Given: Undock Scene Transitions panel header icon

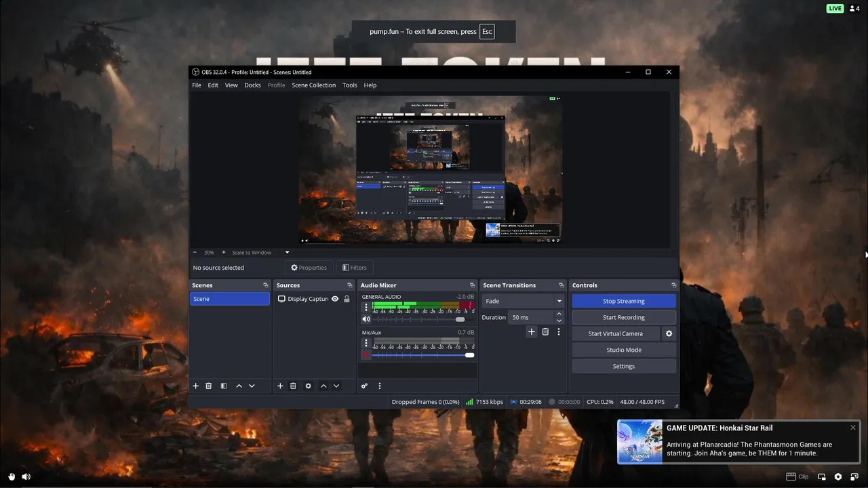Looking at the screenshot, I should 561,285.
